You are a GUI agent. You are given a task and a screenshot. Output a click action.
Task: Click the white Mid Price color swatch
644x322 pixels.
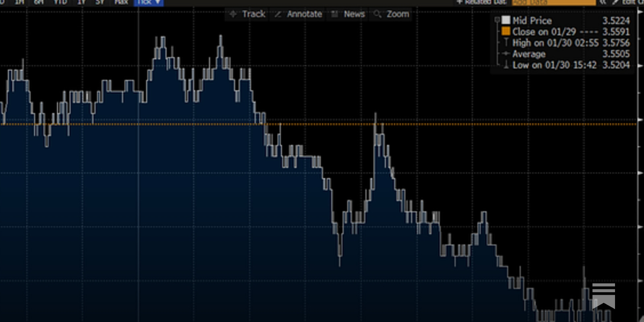pyautogui.click(x=506, y=20)
